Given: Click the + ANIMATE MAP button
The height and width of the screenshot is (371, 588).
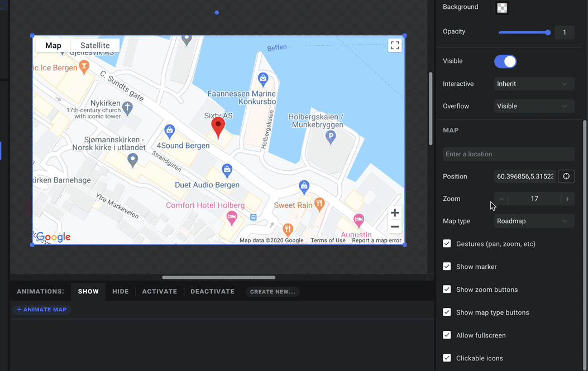Looking at the screenshot, I should coord(42,310).
